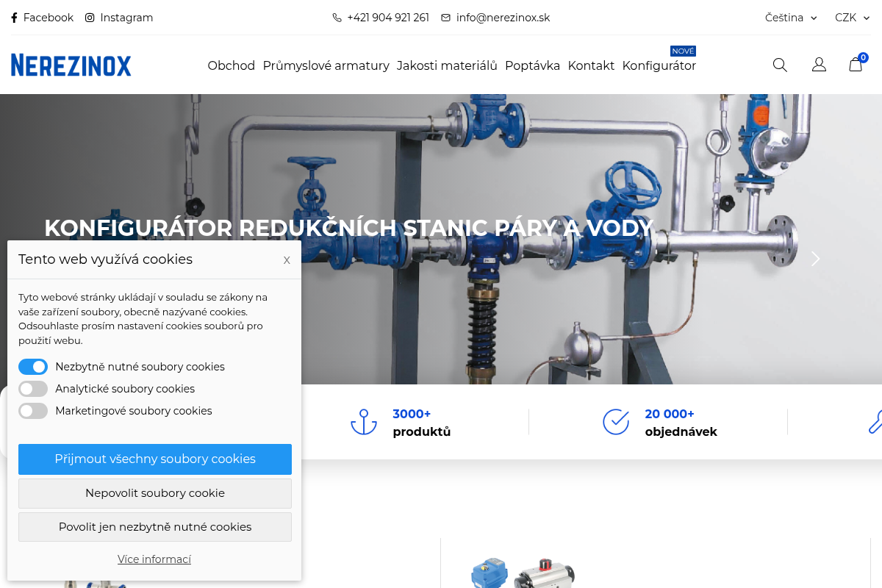Open the Průmyslové armatury menu item

click(x=326, y=65)
